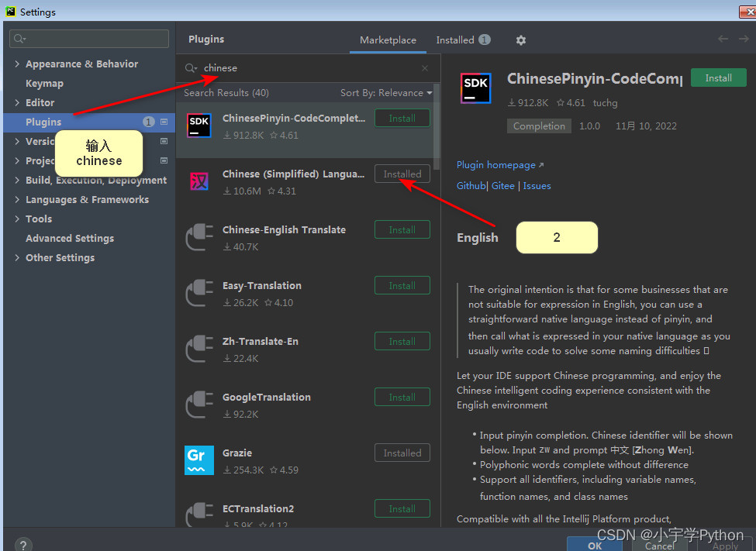The width and height of the screenshot is (756, 551).
Task: Expand the Tools section
Action: pyautogui.click(x=17, y=219)
